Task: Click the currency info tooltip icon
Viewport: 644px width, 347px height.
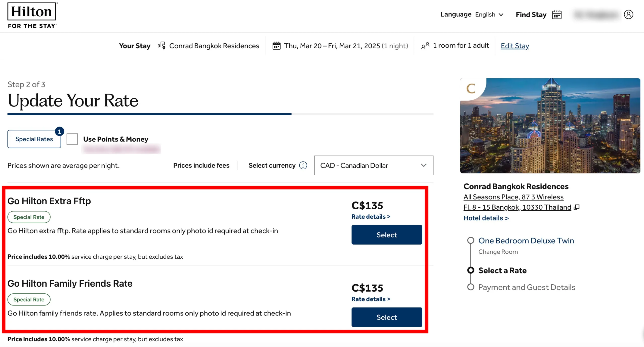Action: tap(304, 166)
